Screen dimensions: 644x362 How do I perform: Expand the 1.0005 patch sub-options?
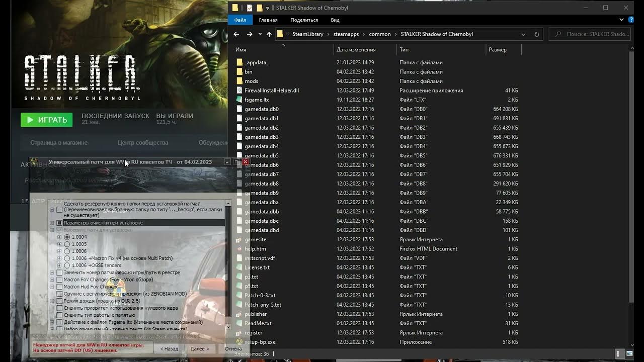point(59,244)
